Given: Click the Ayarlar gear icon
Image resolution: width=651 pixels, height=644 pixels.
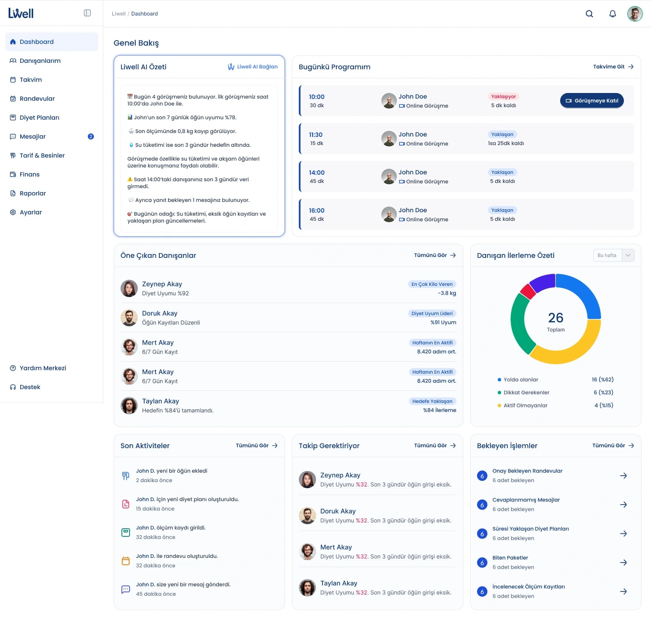Looking at the screenshot, I should (13, 212).
